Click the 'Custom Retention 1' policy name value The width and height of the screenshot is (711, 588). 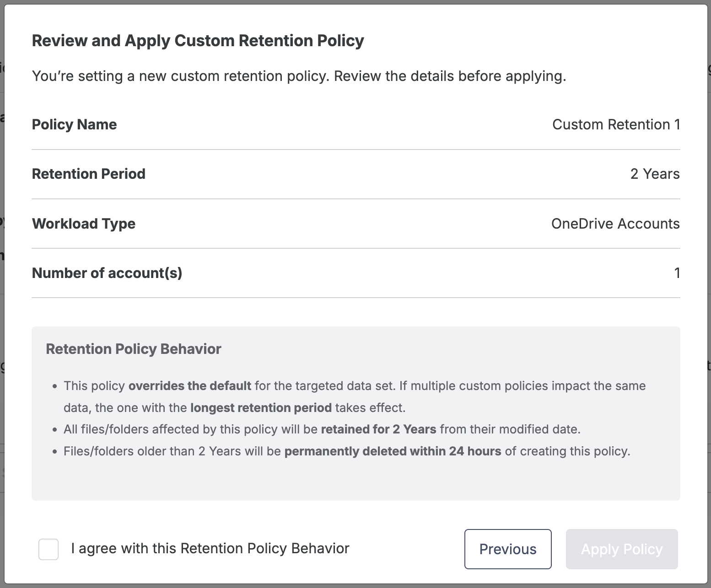(616, 124)
